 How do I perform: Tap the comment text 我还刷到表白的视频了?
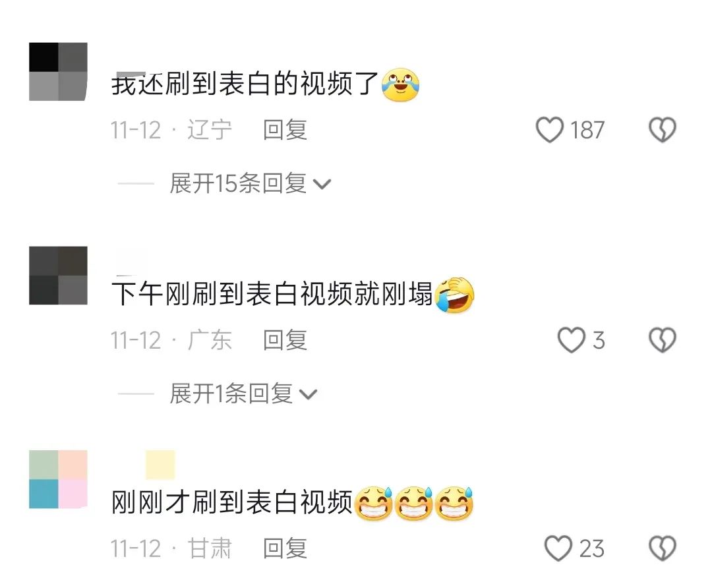(245, 84)
